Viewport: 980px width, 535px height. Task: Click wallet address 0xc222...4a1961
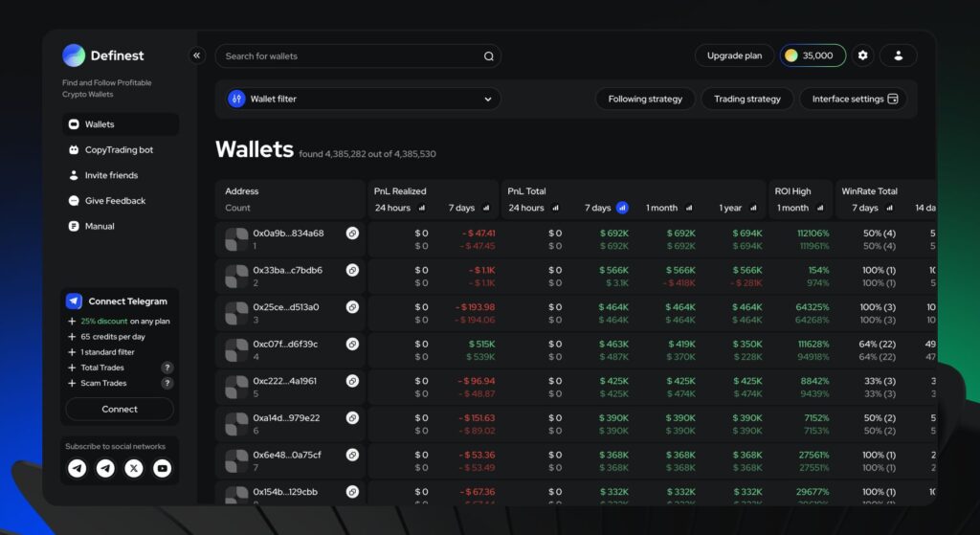point(284,381)
